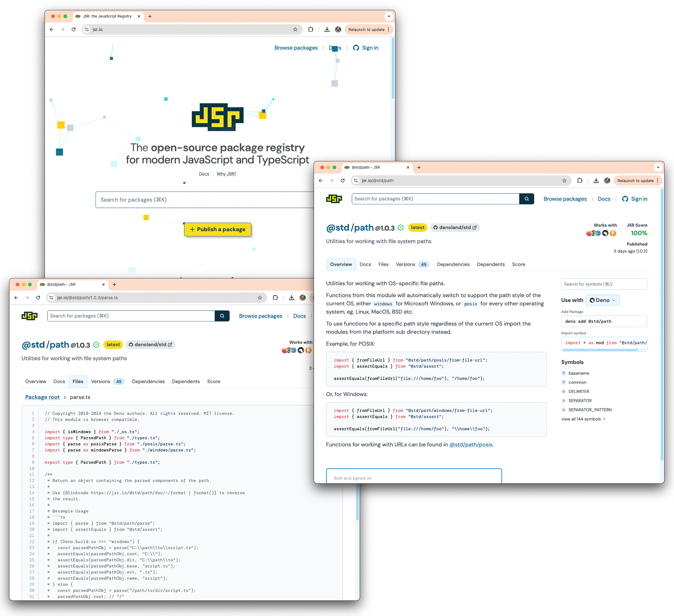Open the Package root breadcrumb link
Screen dimensions: 674x616
point(42,397)
